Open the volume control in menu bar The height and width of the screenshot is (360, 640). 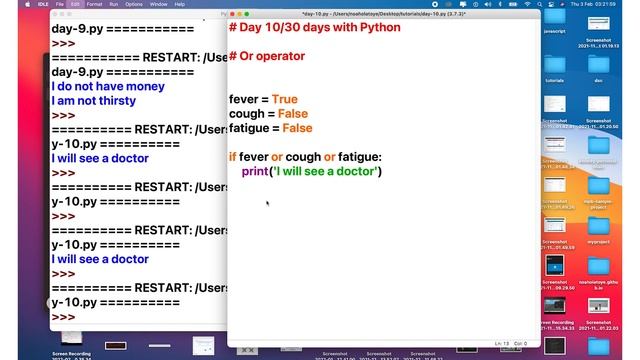(488, 4)
